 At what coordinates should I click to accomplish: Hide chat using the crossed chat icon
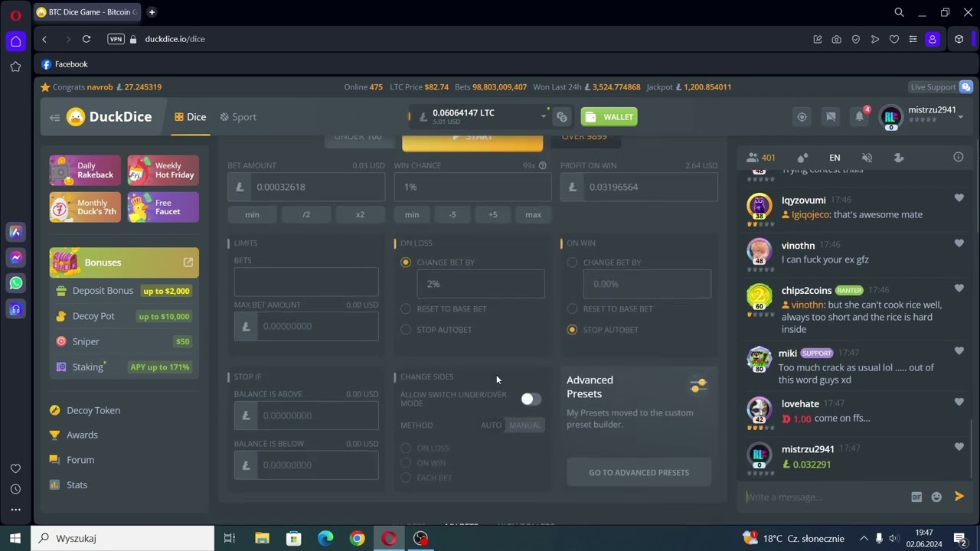pos(831,117)
